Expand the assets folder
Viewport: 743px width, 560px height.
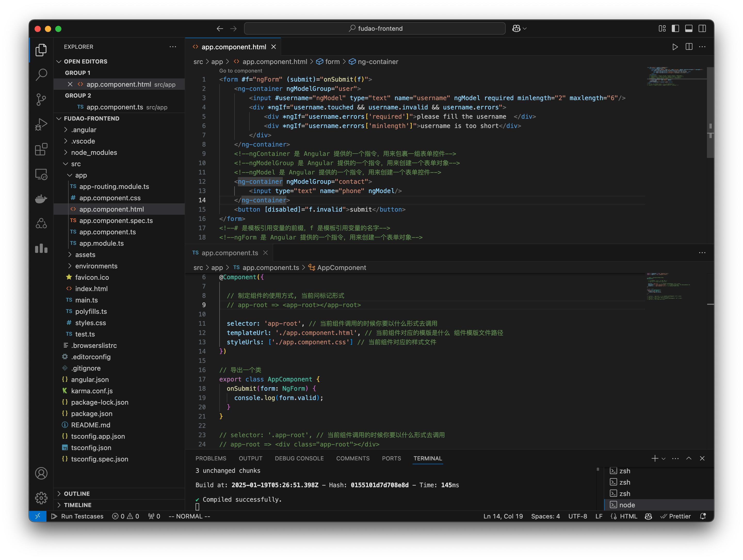85,255
